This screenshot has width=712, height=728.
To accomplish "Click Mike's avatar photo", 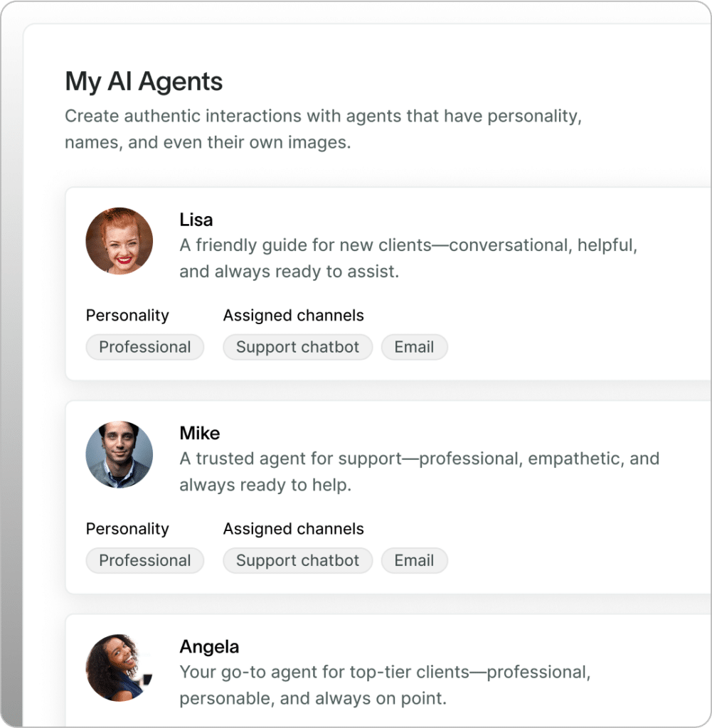I will 119,454.
